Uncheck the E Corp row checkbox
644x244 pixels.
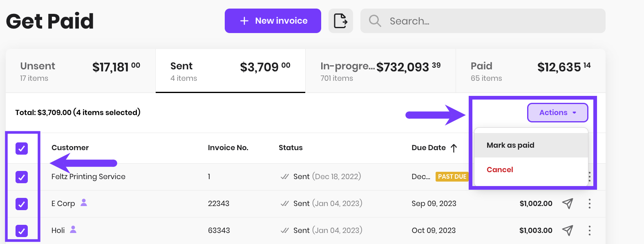pyautogui.click(x=22, y=204)
